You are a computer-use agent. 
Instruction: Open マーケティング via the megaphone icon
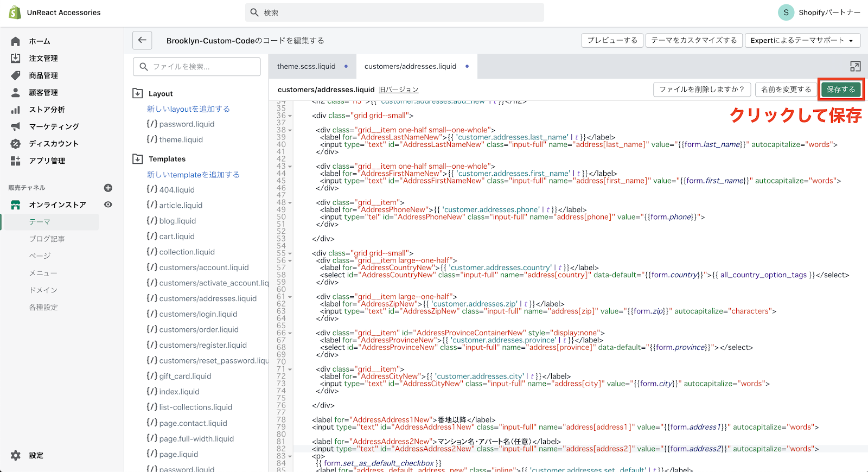pyautogui.click(x=16, y=126)
